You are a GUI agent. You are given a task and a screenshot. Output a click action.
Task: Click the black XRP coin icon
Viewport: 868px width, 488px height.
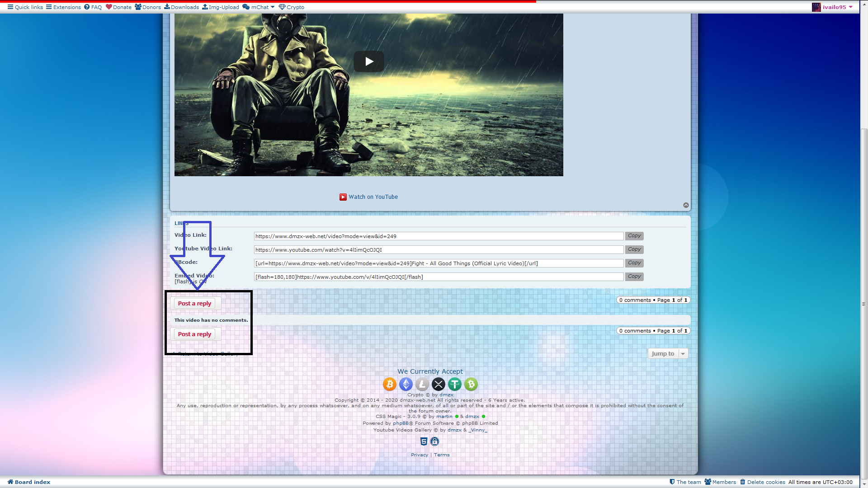[438, 384]
